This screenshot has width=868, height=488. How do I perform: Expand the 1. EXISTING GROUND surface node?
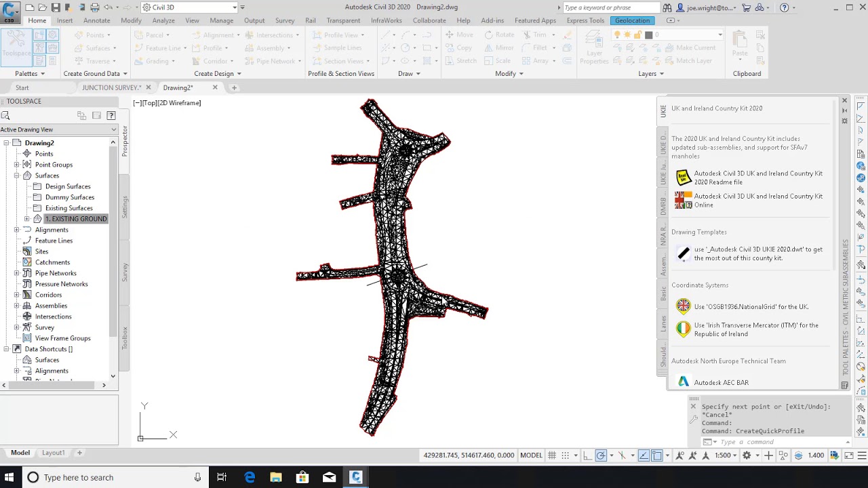tap(27, 219)
